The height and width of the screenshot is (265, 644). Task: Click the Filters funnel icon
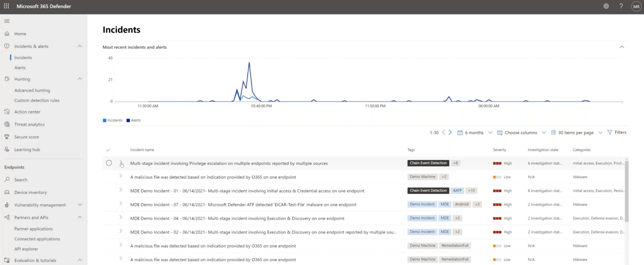click(610, 132)
